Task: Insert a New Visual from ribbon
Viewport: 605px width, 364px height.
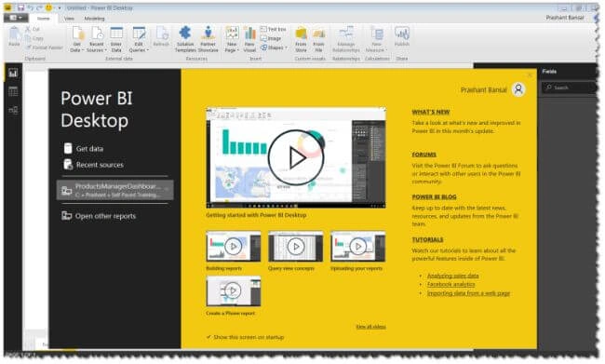Action: point(249,39)
